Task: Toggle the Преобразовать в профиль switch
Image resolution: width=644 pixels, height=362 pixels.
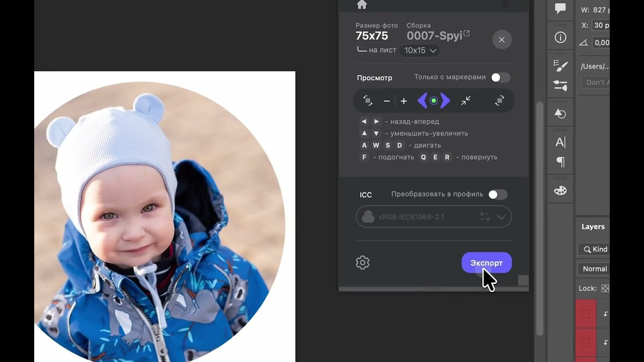Action: (498, 195)
